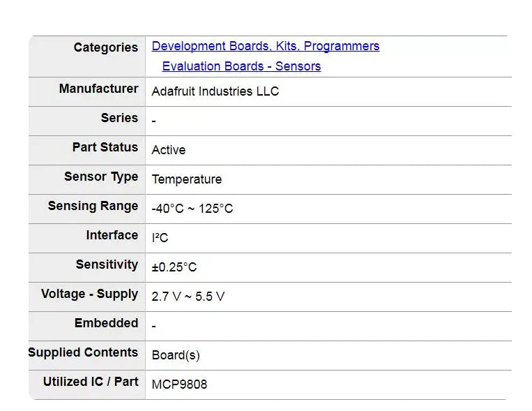The width and height of the screenshot is (532, 411).
Task: Click the Active status value
Action: pos(169,150)
